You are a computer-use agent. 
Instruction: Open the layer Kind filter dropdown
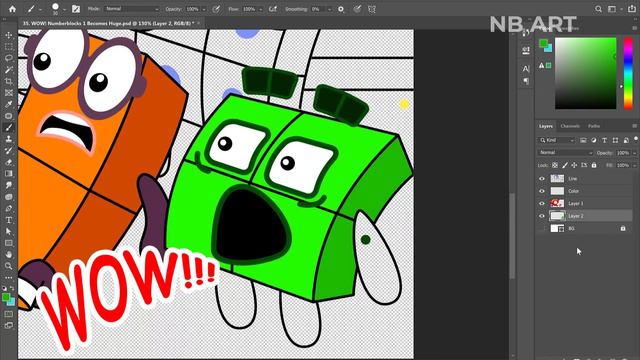pos(557,140)
